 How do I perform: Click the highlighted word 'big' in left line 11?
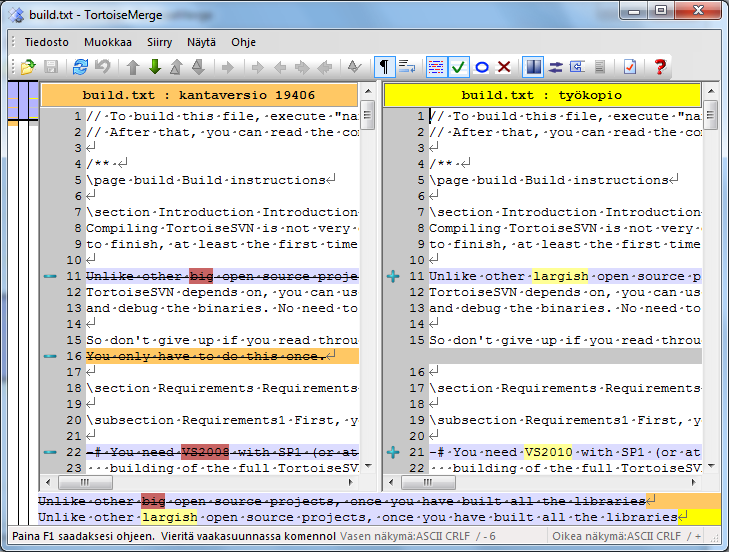[x=201, y=276]
